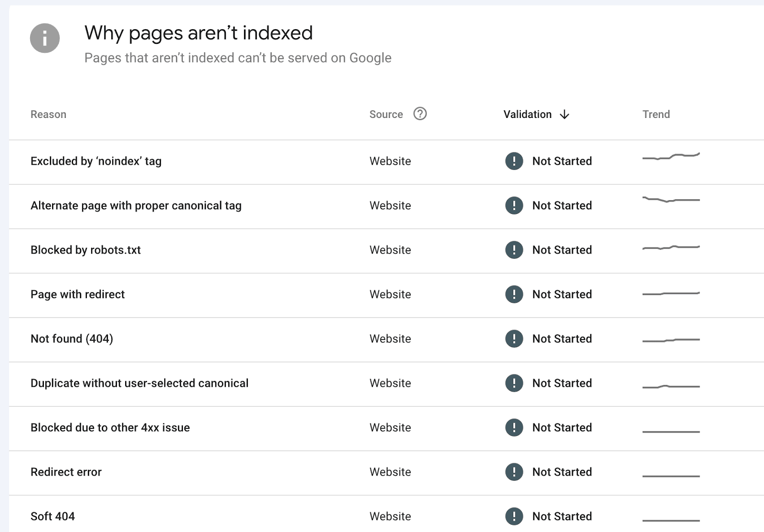The height and width of the screenshot is (532, 764).
Task: Click the alert icon for Page with redirect
Action: (x=513, y=294)
